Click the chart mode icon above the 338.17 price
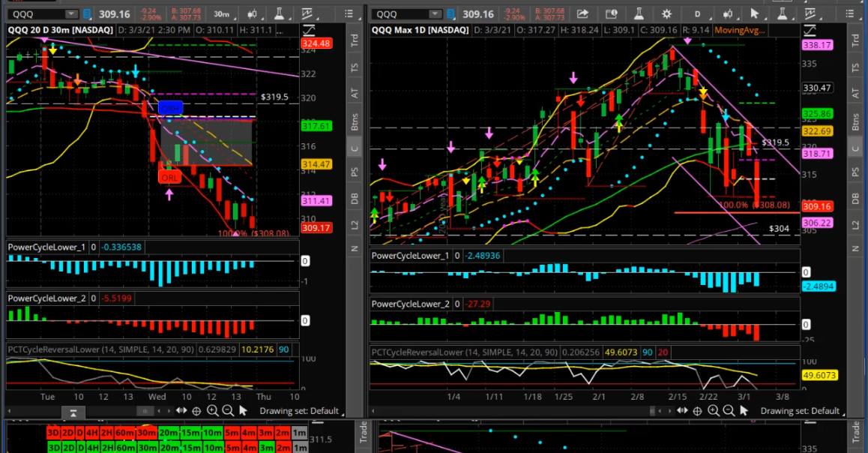 [x=810, y=30]
